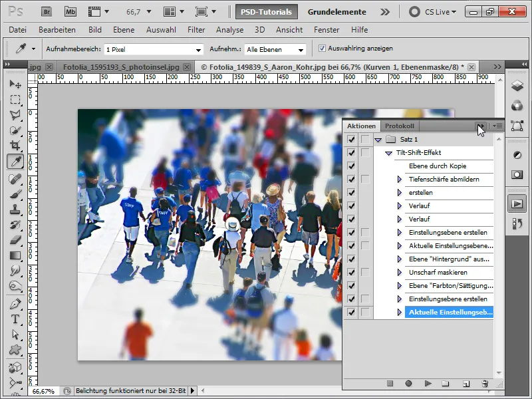532x399 pixels.
Task: Begin recording in Actions panel
Action: 408,384
